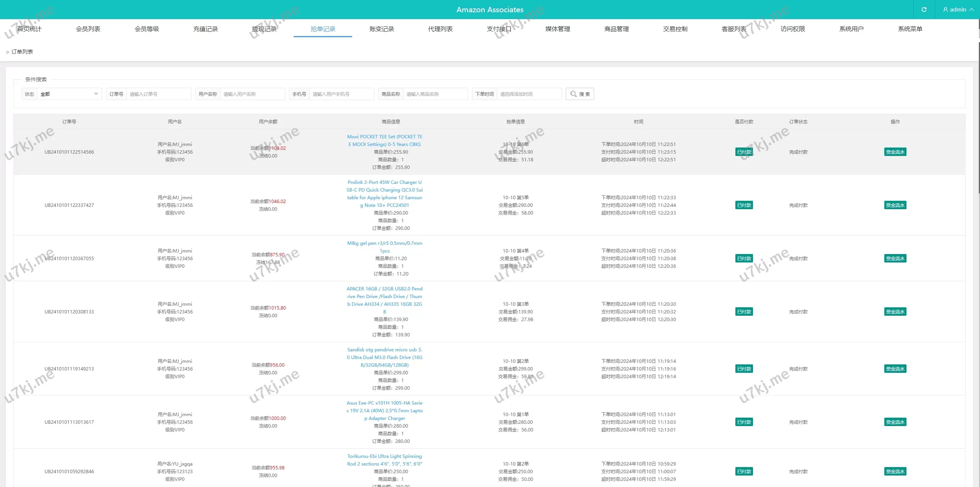Switch to the 会员列表 tab
The width and height of the screenshot is (980, 487).
pyautogui.click(x=88, y=29)
